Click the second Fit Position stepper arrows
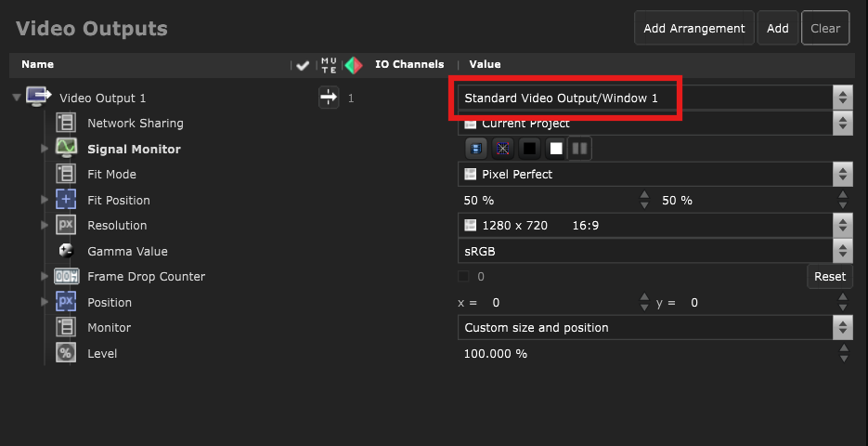This screenshot has width=868, height=446. coord(843,200)
